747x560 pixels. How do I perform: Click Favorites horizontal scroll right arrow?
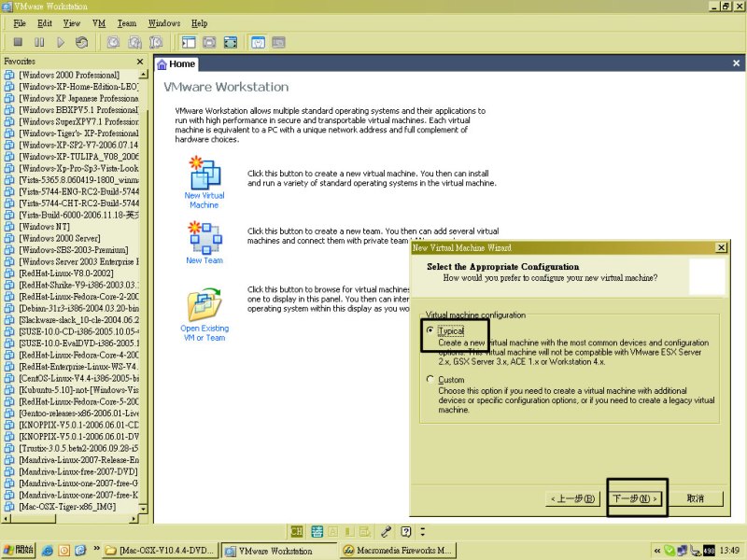point(134,519)
